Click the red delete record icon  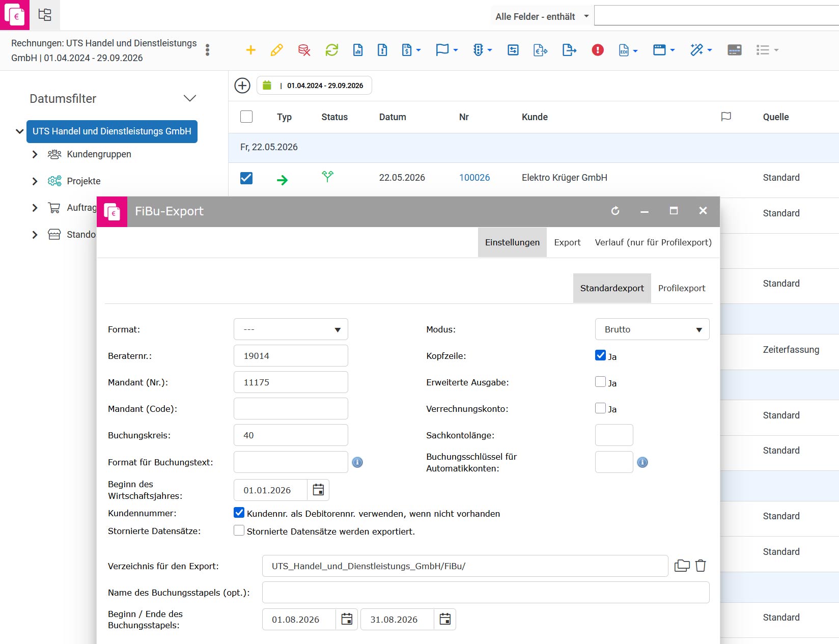304,50
